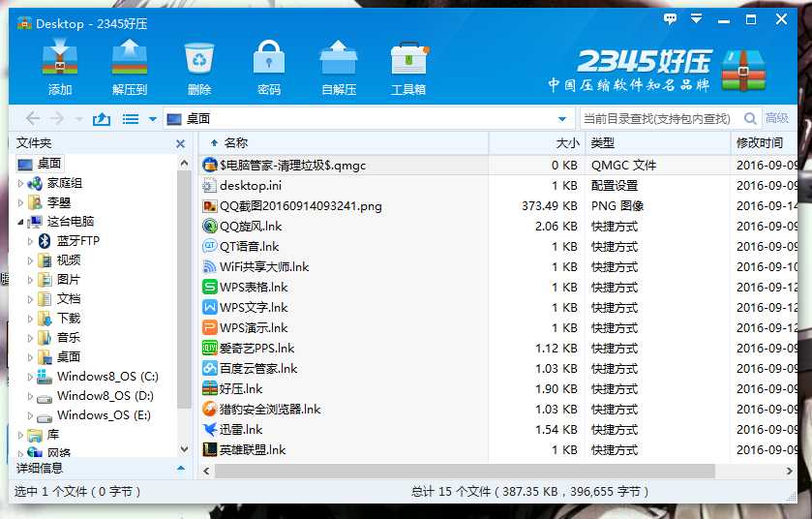The height and width of the screenshot is (519, 812).
Task: Expand the Windows_OS (E:) drive node
Action: point(30,415)
